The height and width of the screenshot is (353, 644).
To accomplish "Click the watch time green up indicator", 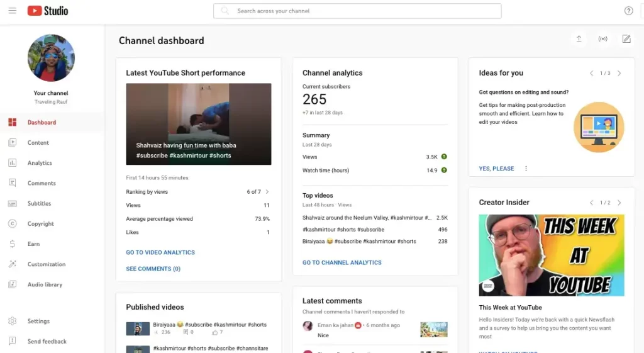I will click(x=444, y=170).
